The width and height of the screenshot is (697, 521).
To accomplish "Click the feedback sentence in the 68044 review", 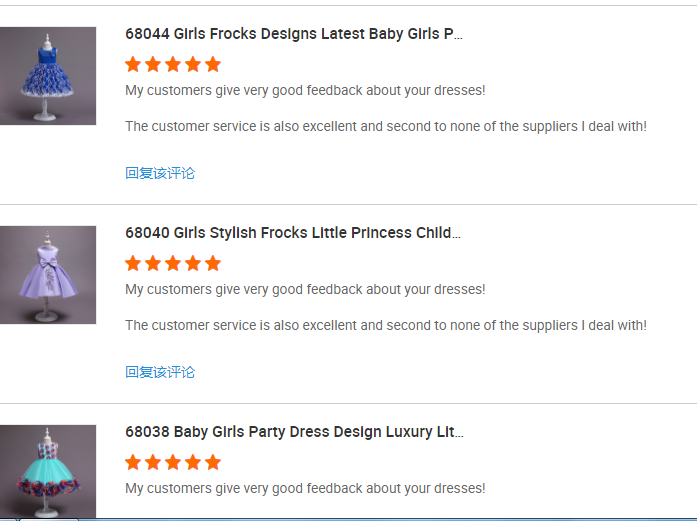I will 305,91.
